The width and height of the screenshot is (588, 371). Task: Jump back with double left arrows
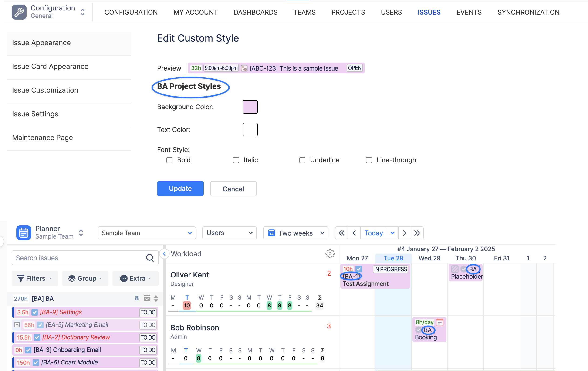[x=341, y=233]
